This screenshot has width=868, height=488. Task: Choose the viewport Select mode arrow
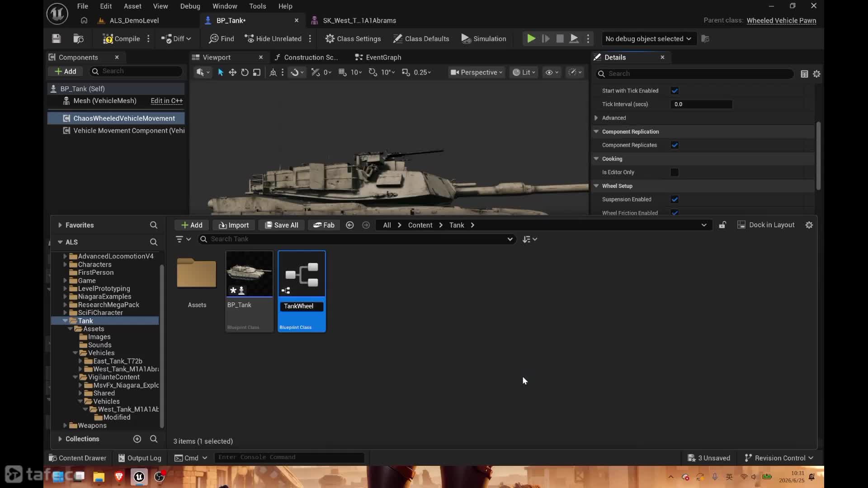coord(221,72)
